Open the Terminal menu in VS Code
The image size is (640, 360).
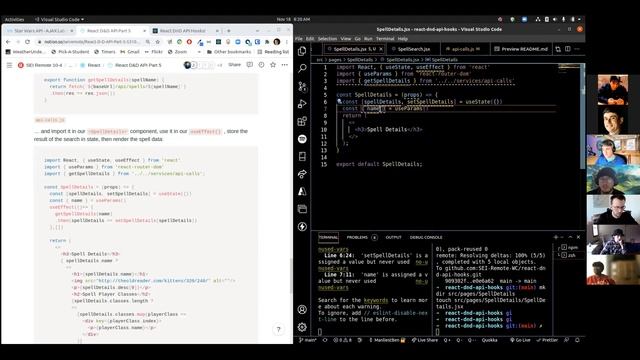click(385, 39)
